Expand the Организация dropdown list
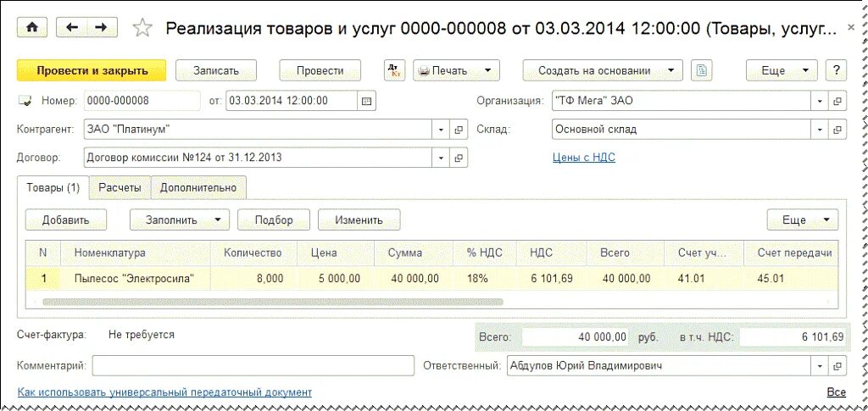 click(820, 101)
